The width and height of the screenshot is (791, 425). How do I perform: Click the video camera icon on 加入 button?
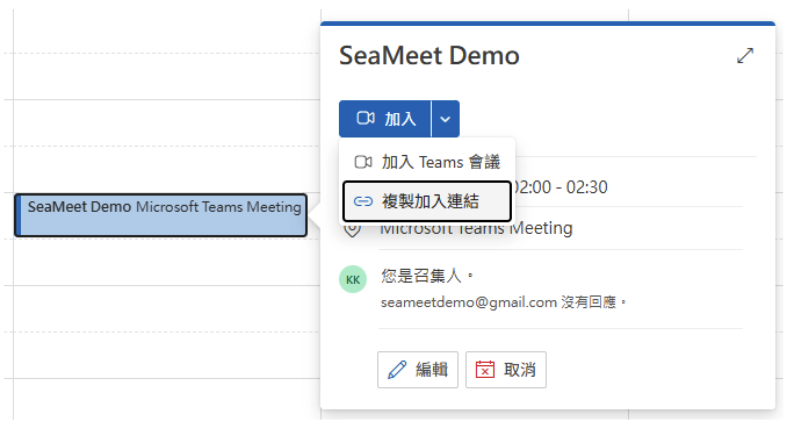coord(365,118)
